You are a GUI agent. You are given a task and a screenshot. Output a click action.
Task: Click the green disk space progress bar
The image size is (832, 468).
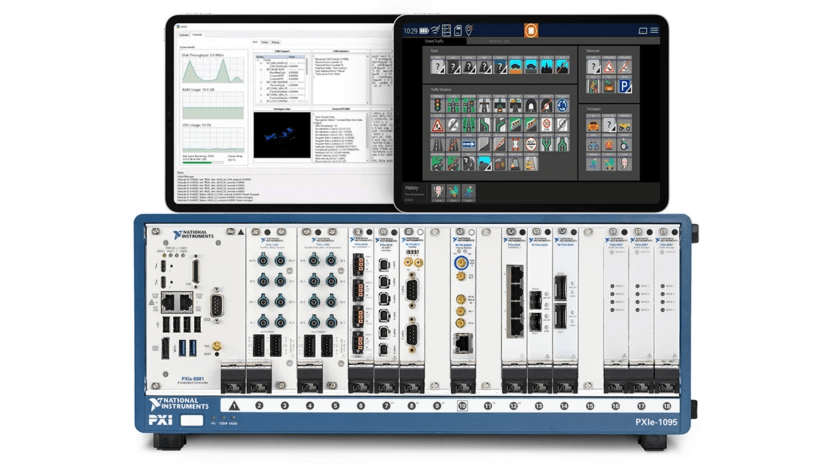pyautogui.click(x=203, y=162)
